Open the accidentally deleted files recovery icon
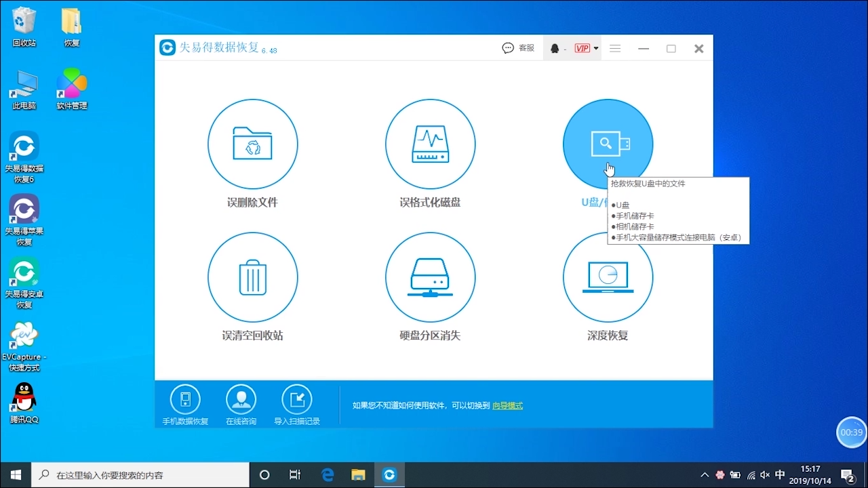868x488 pixels. (252, 144)
